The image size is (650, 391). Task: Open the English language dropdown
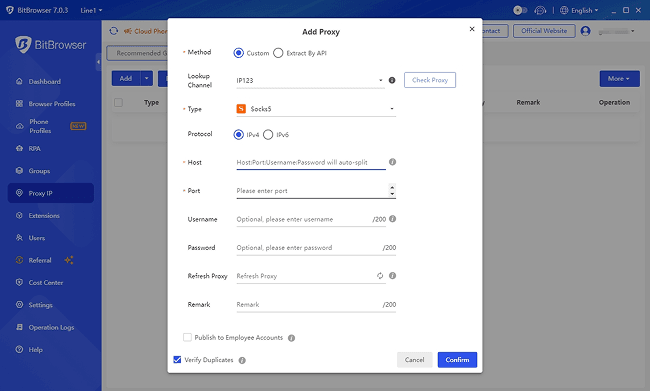pos(585,10)
